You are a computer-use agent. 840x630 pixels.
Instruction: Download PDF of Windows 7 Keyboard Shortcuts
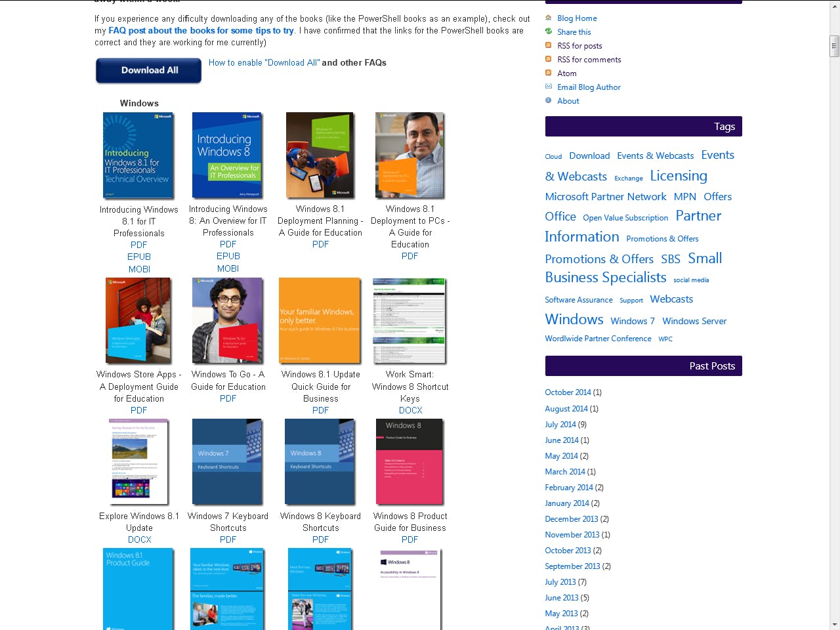228,540
